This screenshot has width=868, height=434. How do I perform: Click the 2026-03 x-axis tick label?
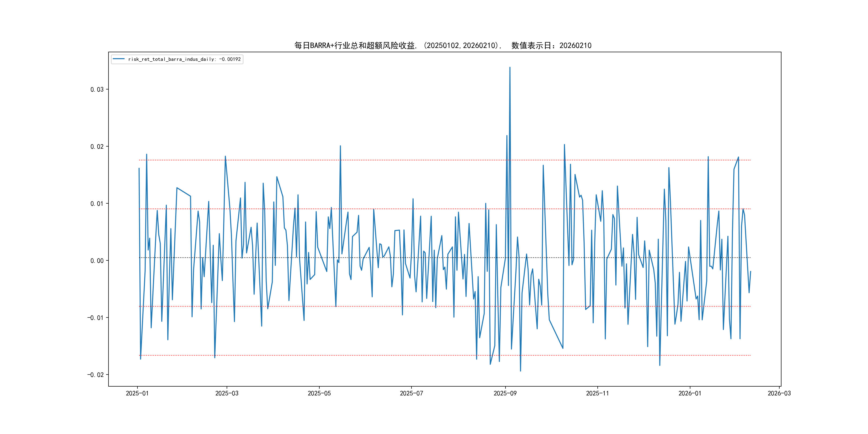pyautogui.click(x=779, y=393)
